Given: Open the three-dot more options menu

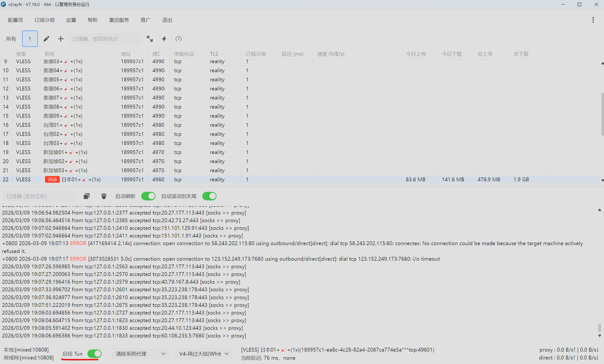Looking at the screenshot, I should pyautogui.click(x=593, y=20).
